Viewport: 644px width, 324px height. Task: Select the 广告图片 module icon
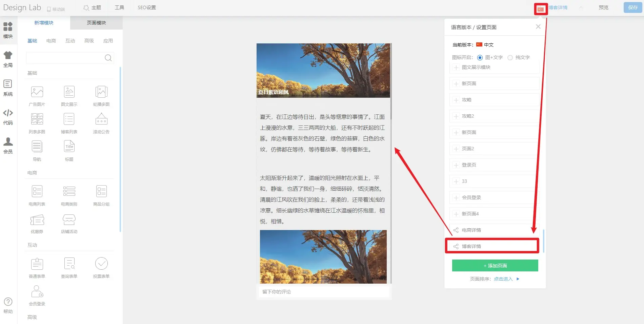(x=37, y=92)
